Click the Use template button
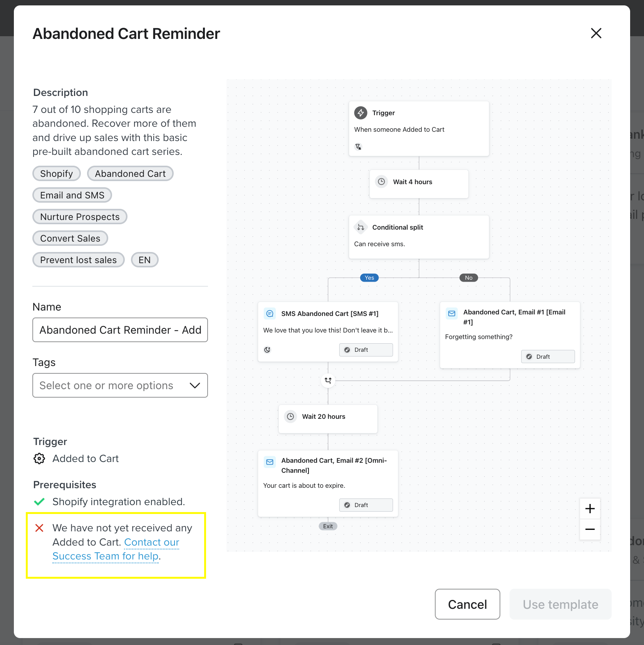 point(560,604)
